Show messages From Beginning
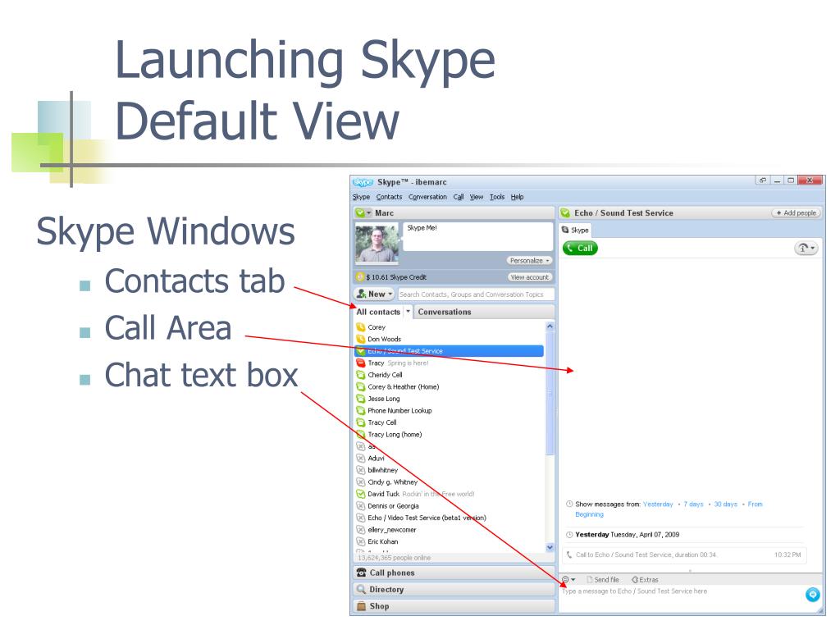 669,509
